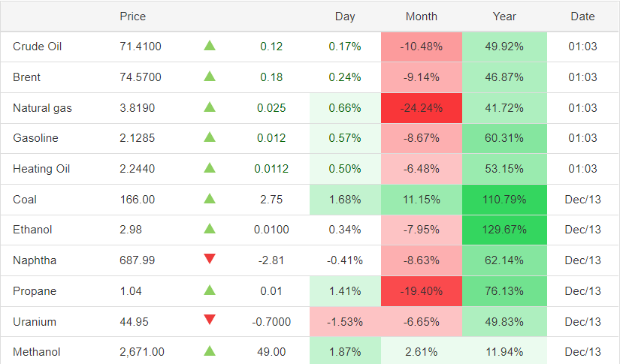
Task: Click the green up arrow in Propane row
Action: coord(210,290)
